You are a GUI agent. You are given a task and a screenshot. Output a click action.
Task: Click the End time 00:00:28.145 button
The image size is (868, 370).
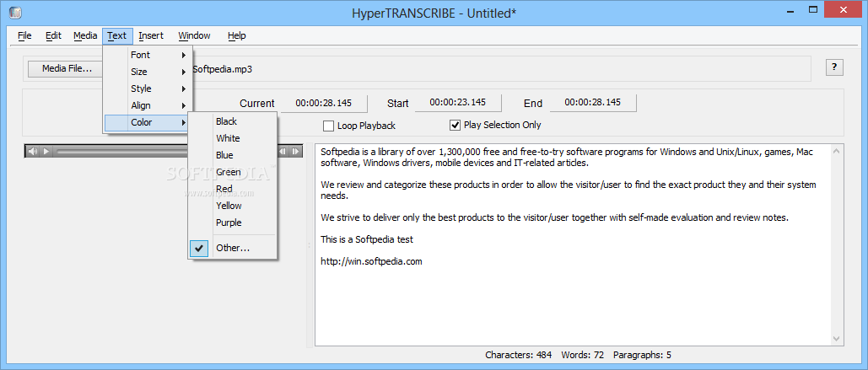pos(593,103)
